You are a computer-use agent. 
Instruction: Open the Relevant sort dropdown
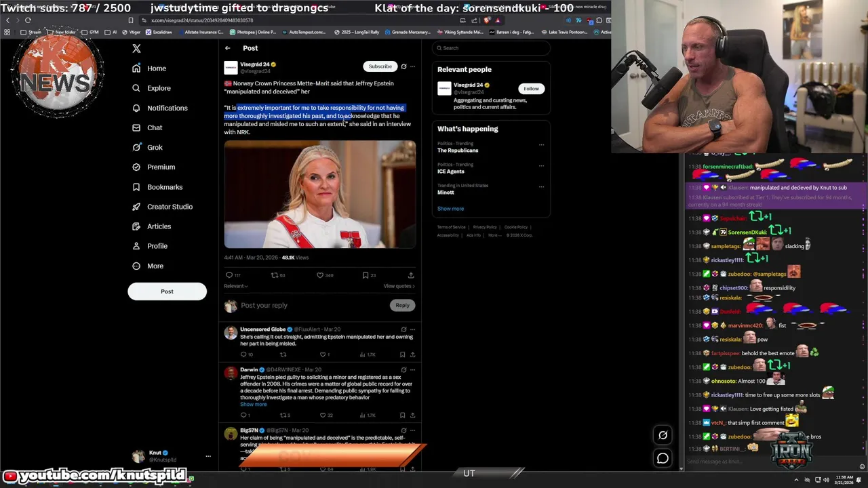236,286
